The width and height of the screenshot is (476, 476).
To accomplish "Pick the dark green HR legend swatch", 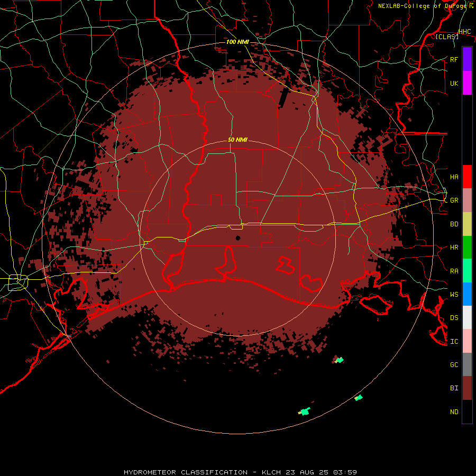I will (x=467, y=248).
